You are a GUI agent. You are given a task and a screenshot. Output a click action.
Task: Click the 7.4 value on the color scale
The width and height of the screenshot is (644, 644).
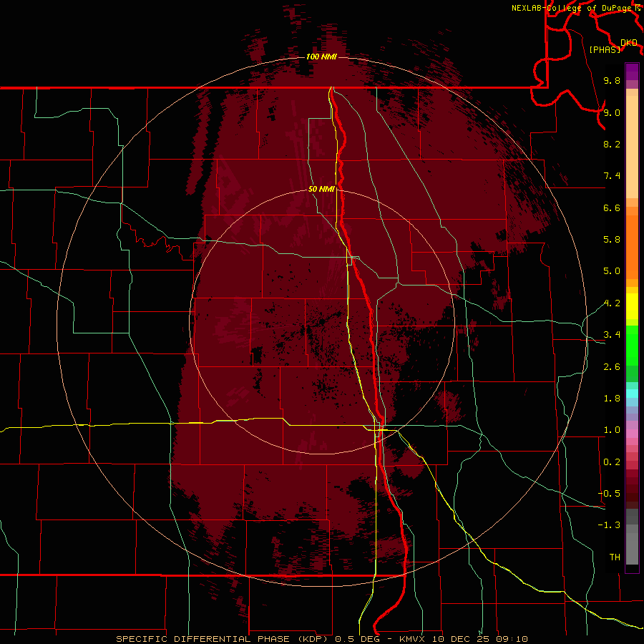click(612, 176)
